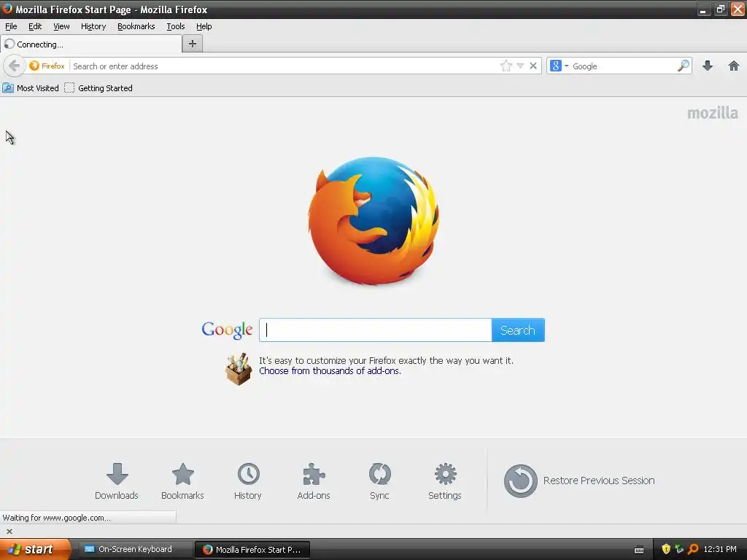Stop loading with the X button in address bar
Viewport: 747px width, 560px height.
tap(533, 66)
